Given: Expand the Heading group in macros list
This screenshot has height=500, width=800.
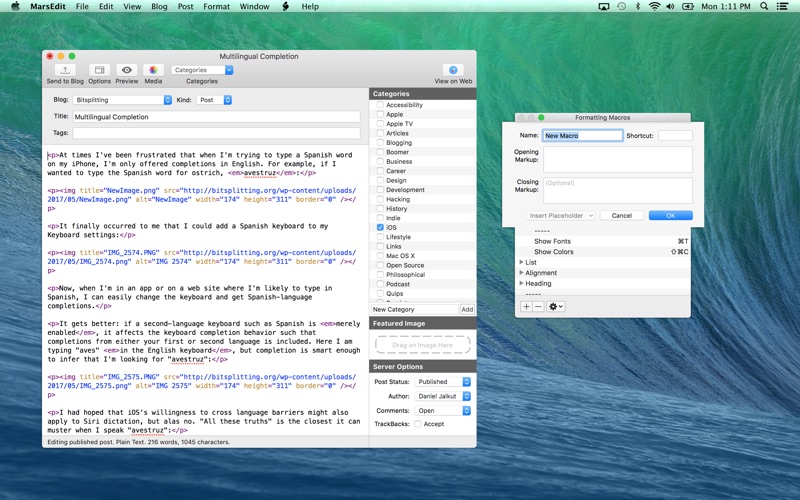Looking at the screenshot, I should (521, 284).
